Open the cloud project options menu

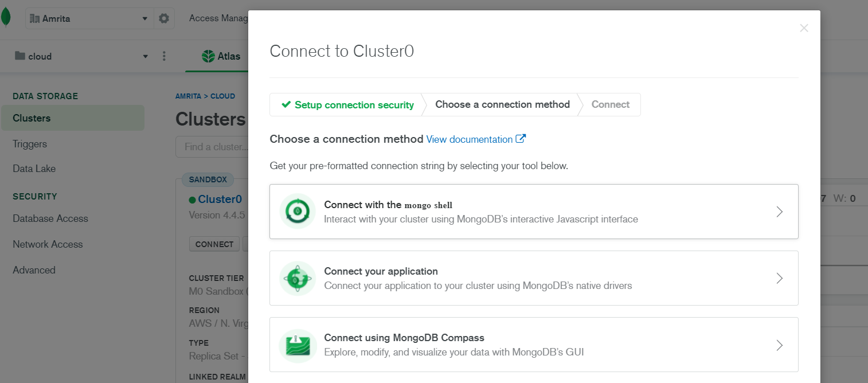point(164,56)
